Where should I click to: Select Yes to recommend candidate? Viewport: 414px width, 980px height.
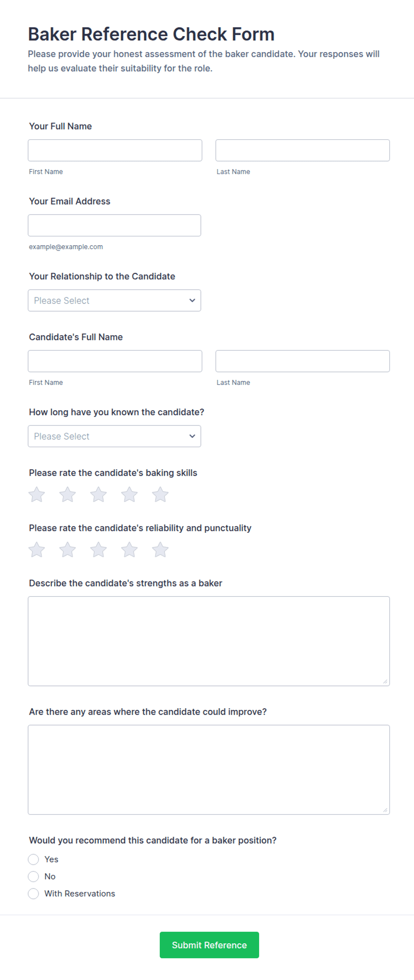click(33, 859)
